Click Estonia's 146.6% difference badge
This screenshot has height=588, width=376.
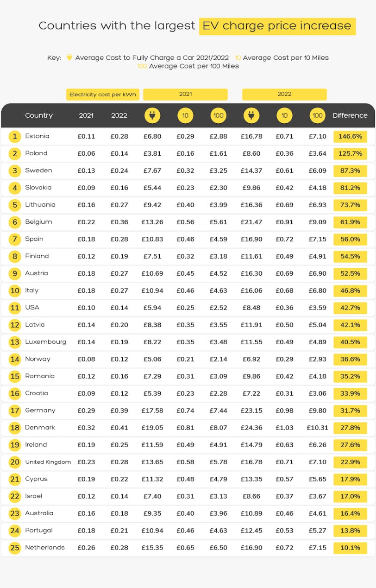click(x=350, y=136)
